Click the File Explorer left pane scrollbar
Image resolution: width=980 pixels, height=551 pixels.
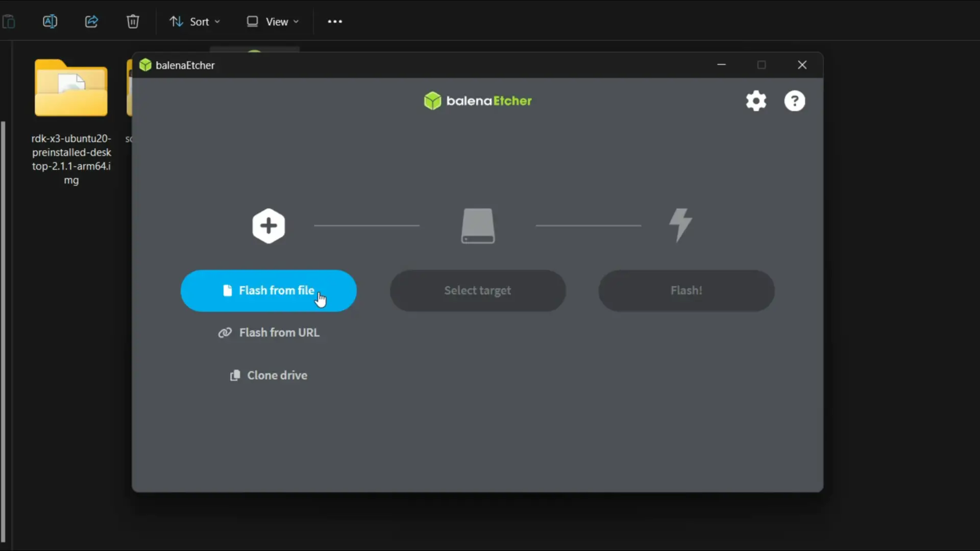pyautogui.click(x=3, y=332)
